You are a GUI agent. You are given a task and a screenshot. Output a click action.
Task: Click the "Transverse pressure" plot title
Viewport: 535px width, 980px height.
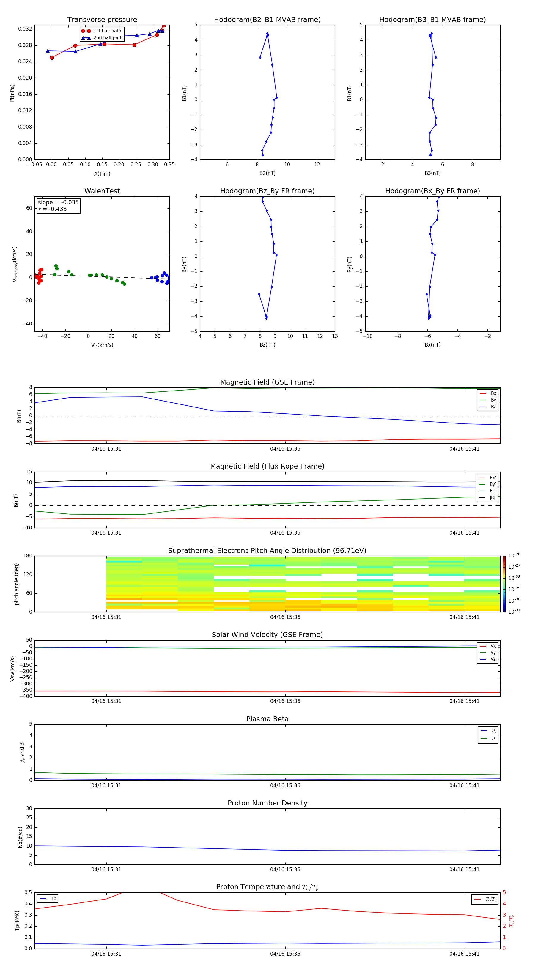tap(102, 20)
